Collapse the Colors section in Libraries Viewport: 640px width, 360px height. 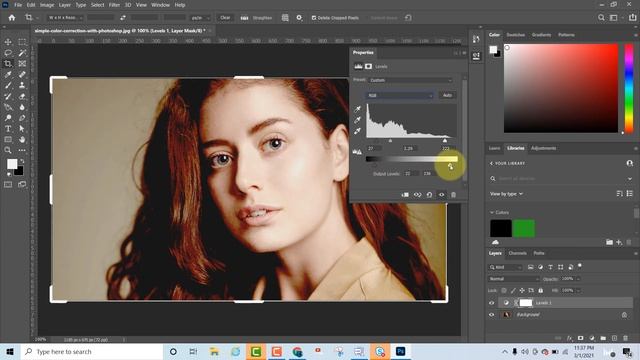[x=492, y=212]
